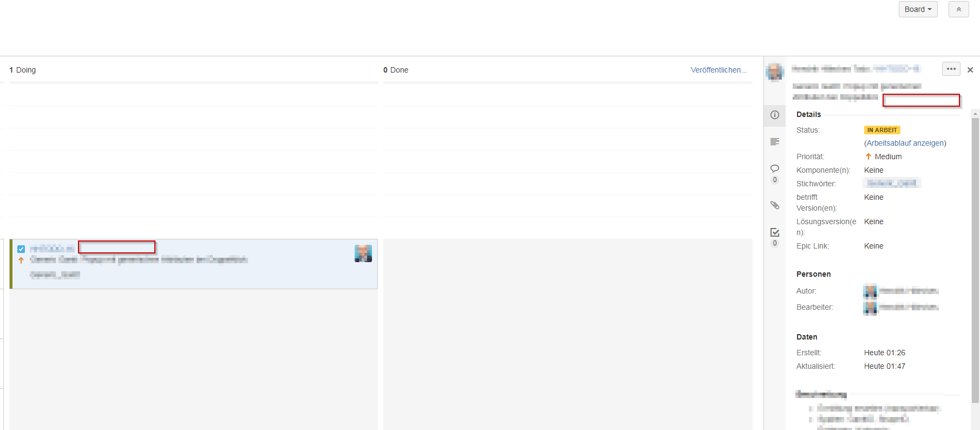Click the Autor avatar in Personen section
980x430 pixels.
coord(870,291)
